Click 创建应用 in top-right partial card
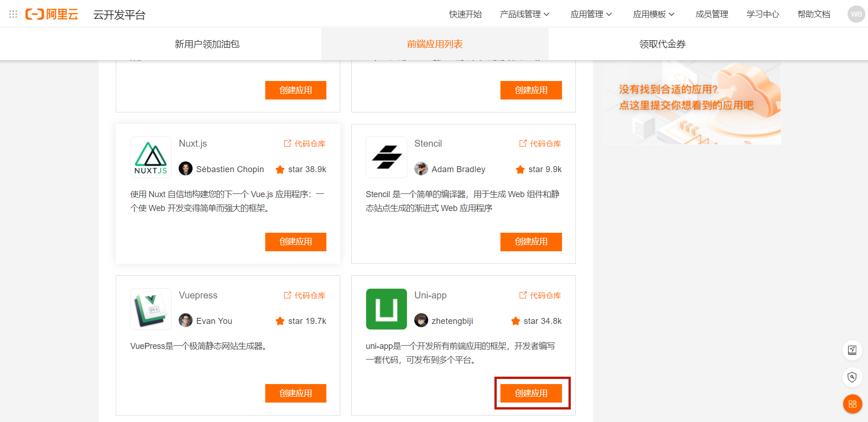 531,90
